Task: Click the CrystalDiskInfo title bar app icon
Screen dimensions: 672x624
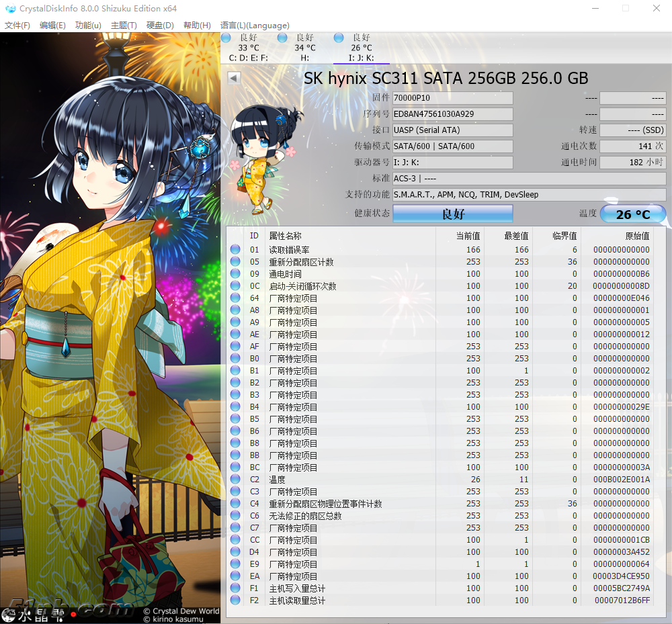Action: point(10,9)
